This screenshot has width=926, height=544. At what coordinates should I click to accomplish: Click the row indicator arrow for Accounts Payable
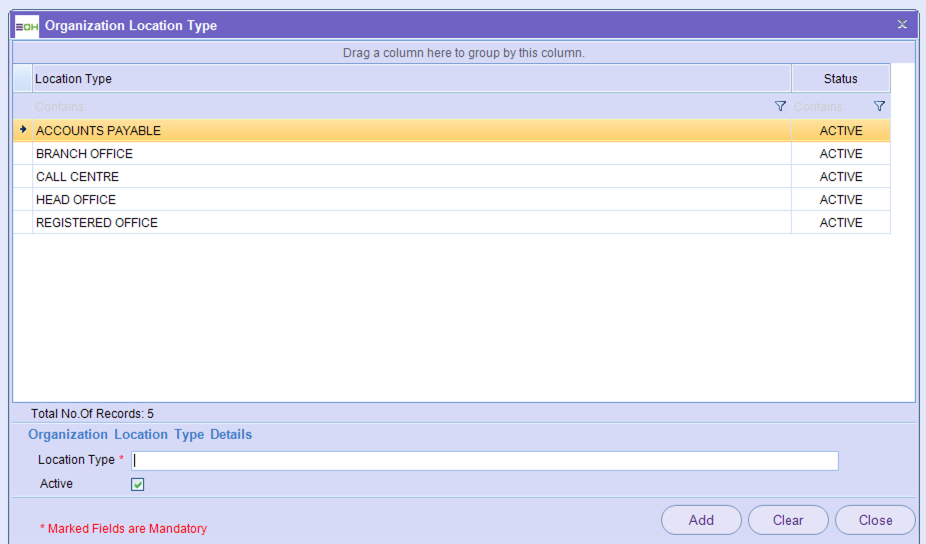coord(23,130)
